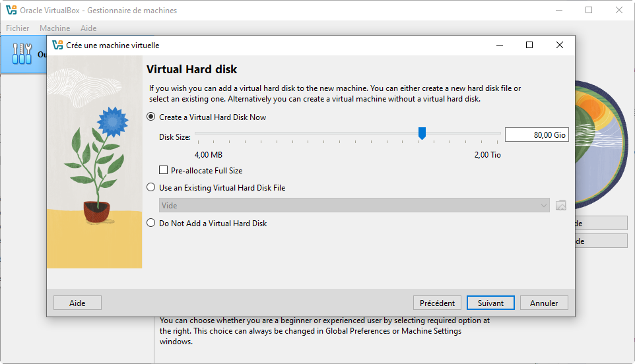The height and width of the screenshot is (364, 635).
Task: Minimize the Oracle VirtualBox main window
Action: click(558, 11)
